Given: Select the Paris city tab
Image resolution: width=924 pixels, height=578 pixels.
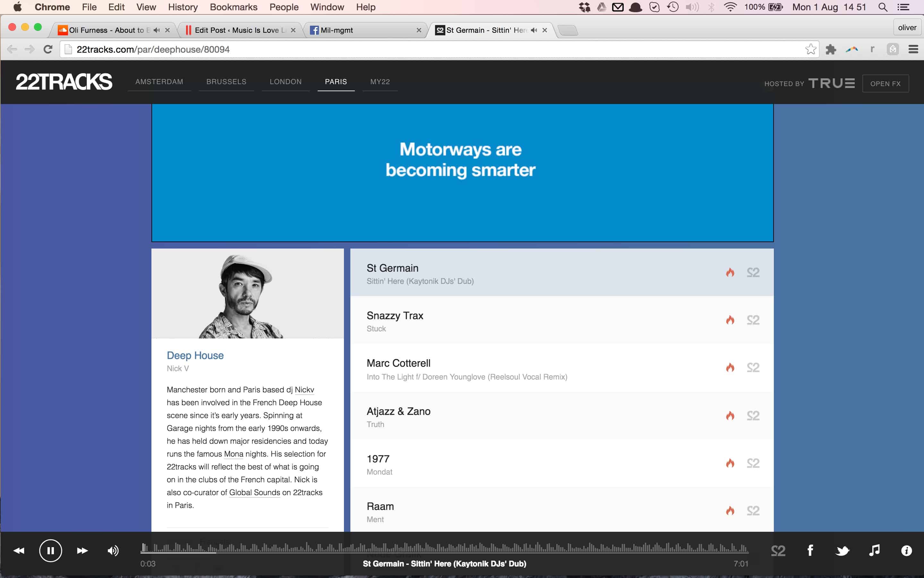Looking at the screenshot, I should (x=336, y=82).
